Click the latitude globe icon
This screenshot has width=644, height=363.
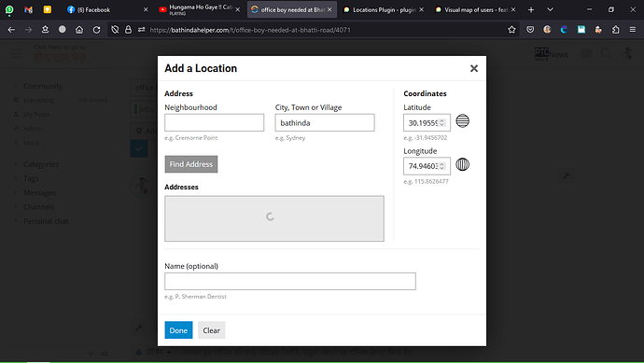(x=462, y=121)
